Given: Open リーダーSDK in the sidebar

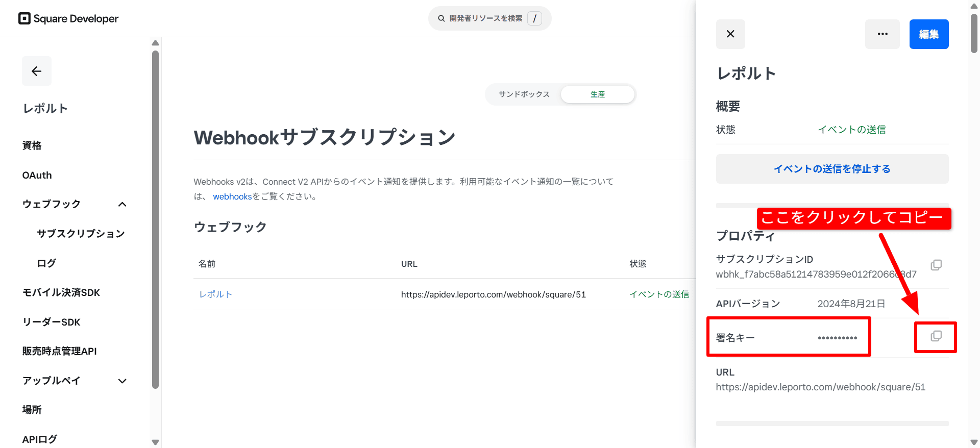Looking at the screenshot, I should (x=51, y=322).
